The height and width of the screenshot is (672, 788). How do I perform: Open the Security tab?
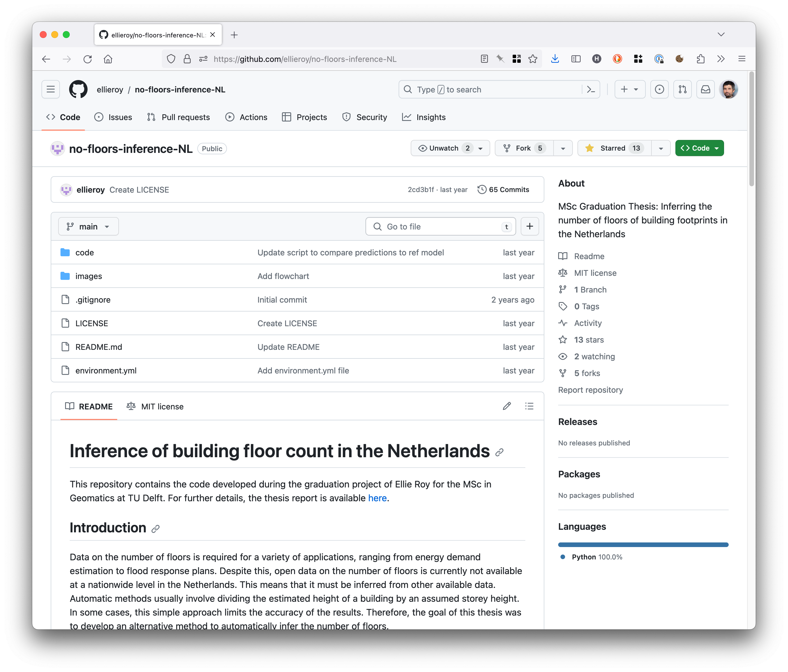click(365, 117)
